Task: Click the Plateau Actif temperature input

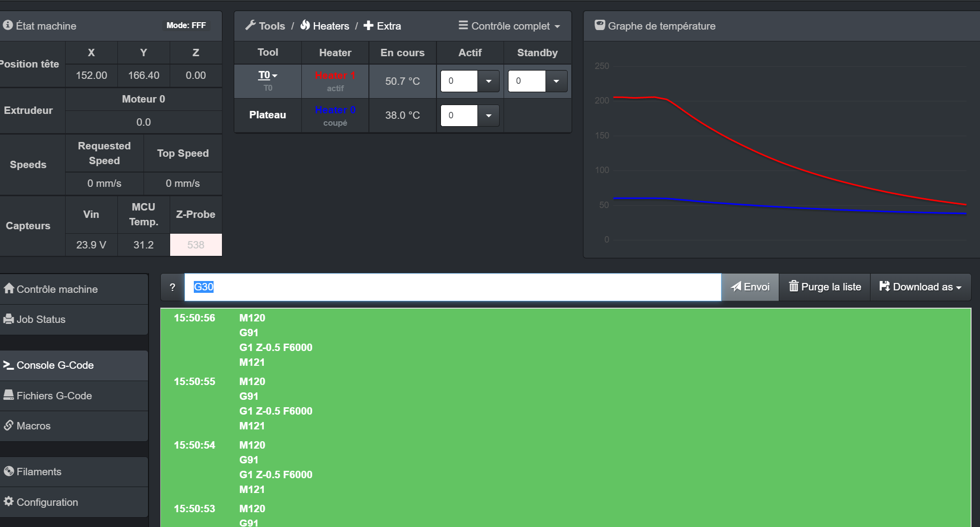Action: [x=459, y=115]
